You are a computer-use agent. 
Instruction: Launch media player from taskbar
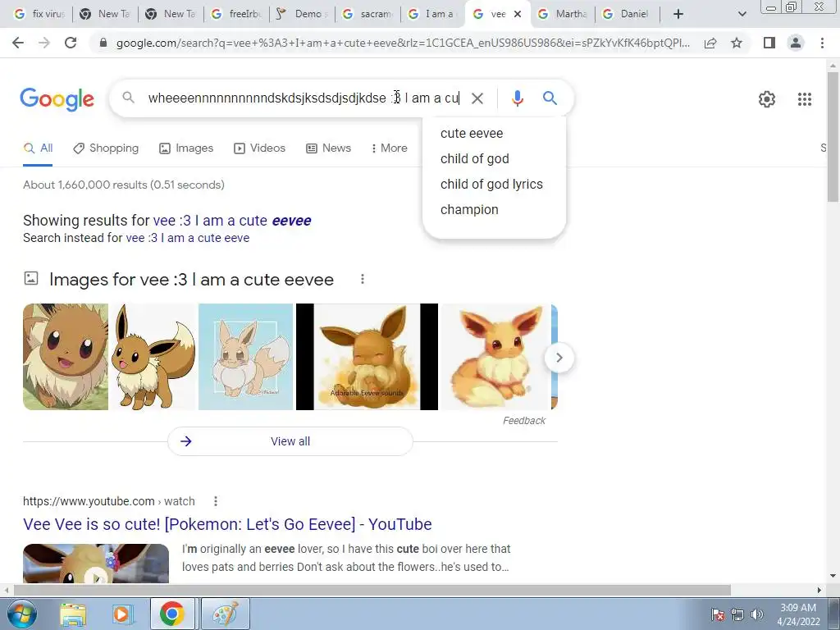click(121, 614)
